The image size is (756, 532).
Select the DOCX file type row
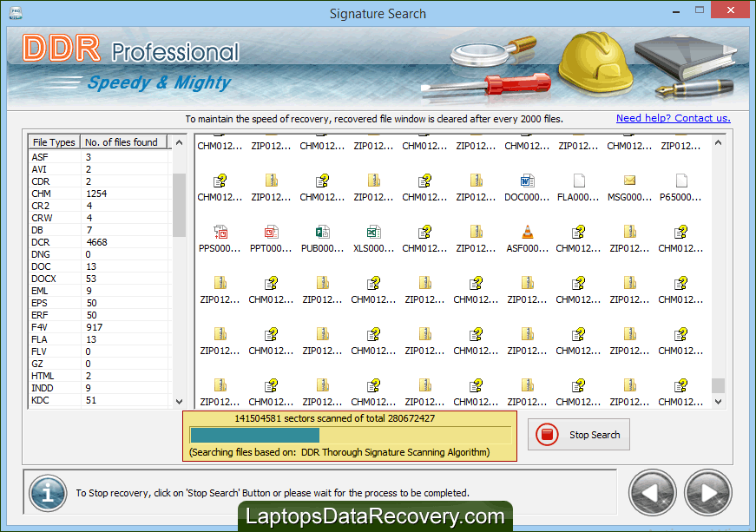[100, 279]
